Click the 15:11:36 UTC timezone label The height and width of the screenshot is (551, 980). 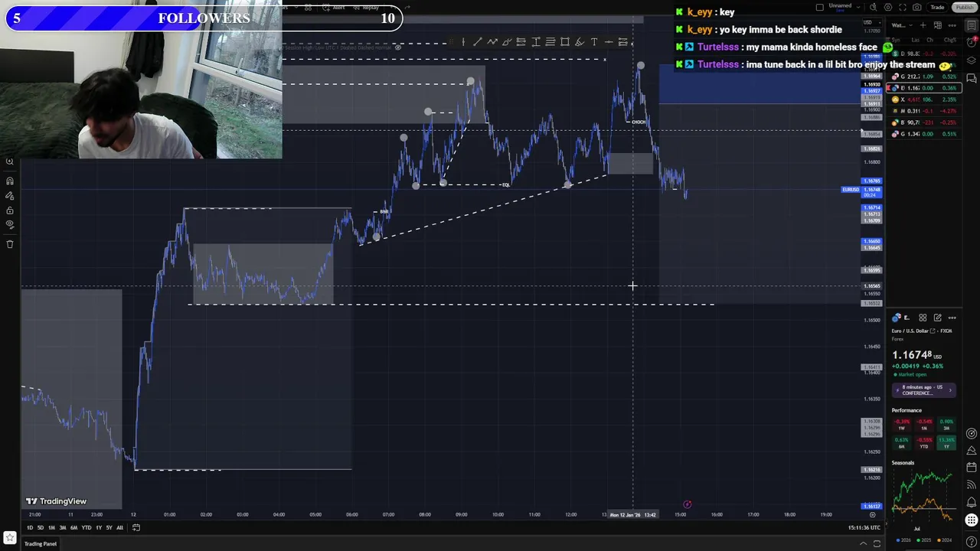point(864,527)
